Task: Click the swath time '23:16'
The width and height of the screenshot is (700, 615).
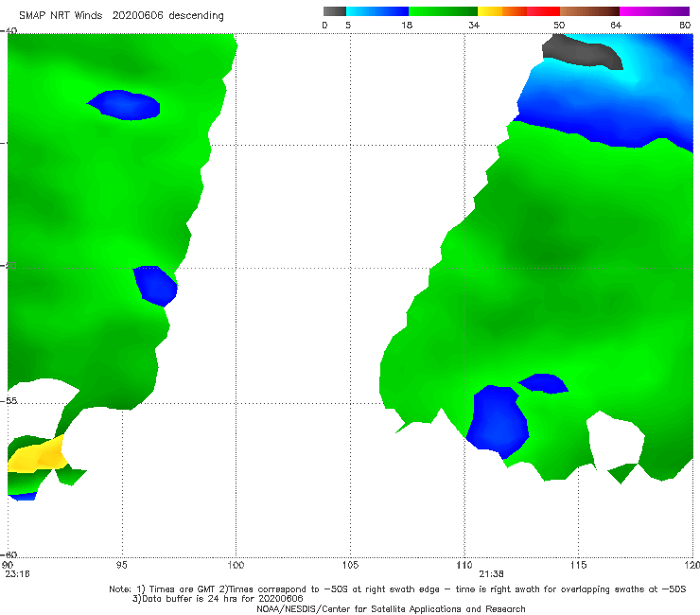Action: pyautogui.click(x=17, y=574)
